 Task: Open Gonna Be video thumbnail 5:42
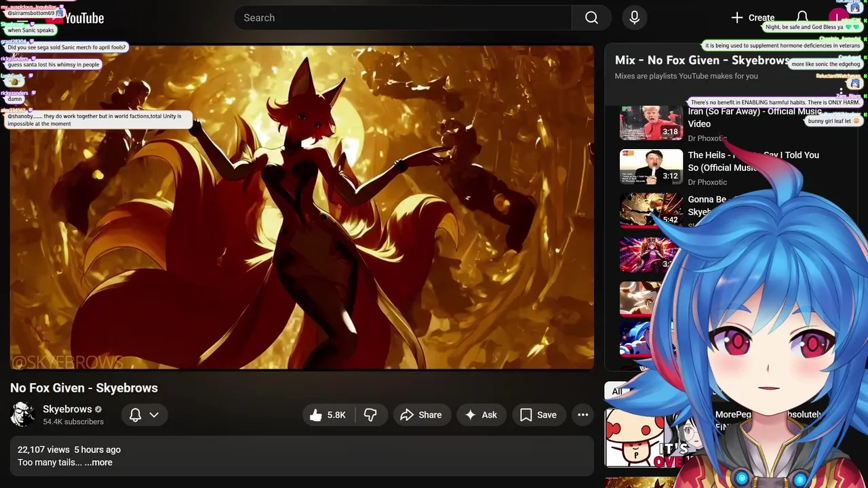pyautogui.click(x=651, y=210)
